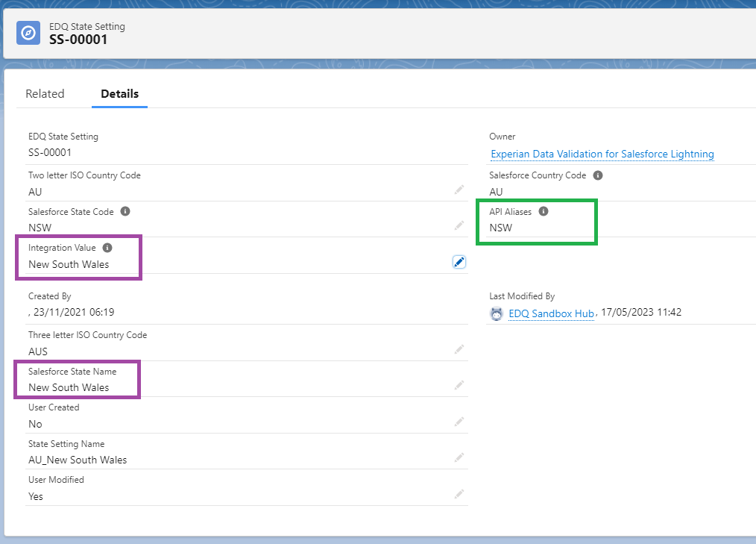
Task: Show info for Salesforce Country Code
Action: point(598,175)
